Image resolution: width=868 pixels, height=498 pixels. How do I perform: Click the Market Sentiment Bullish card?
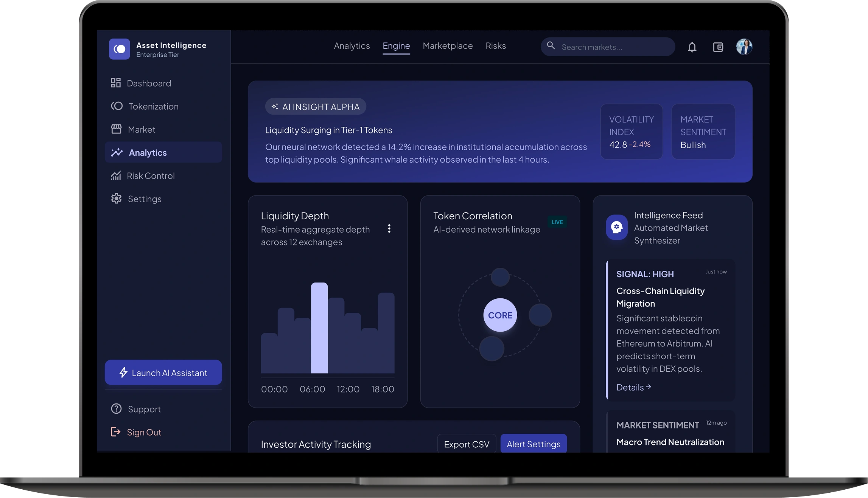tap(703, 132)
